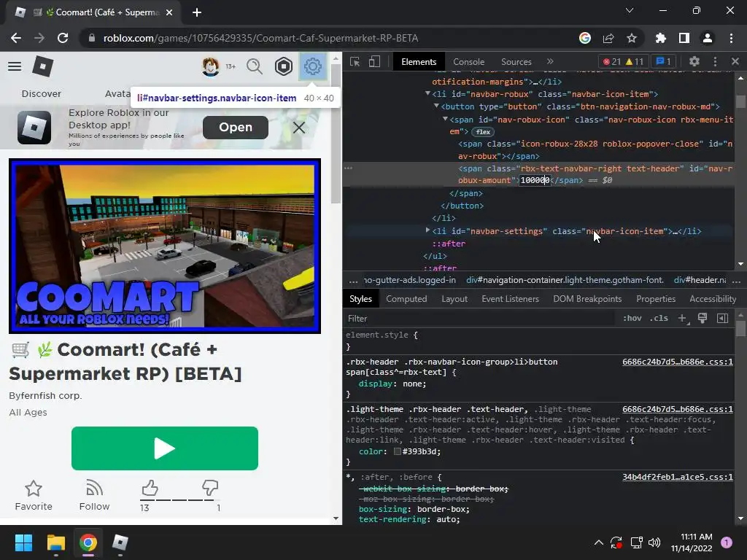Collapse the btn-navigation-nav-robux-md button node

click(x=436, y=106)
